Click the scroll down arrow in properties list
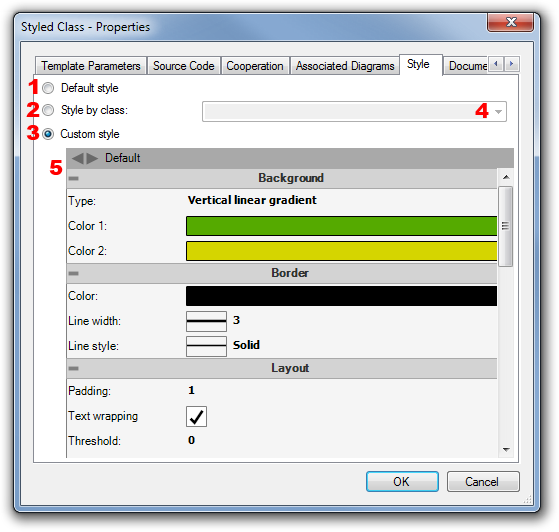Image resolution: width=559 pixels, height=532 pixels. [x=506, y=450]
